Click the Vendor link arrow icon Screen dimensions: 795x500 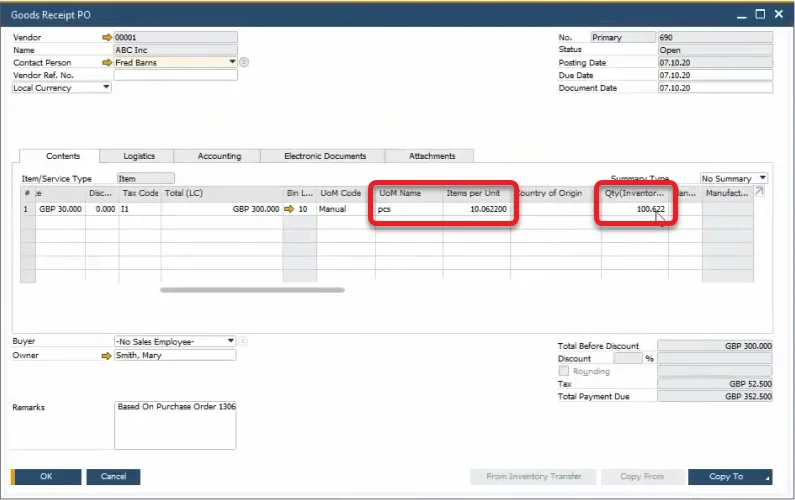tap(108, 37)
